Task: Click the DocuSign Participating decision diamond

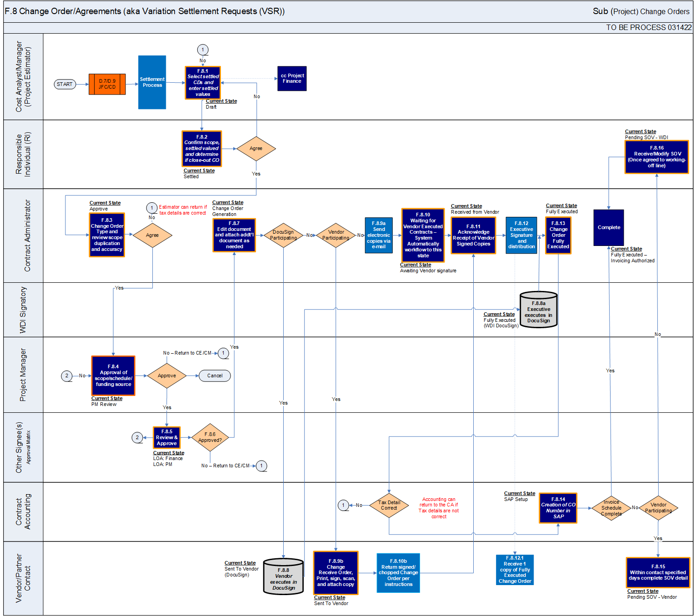Action: (x=283, y=235)
